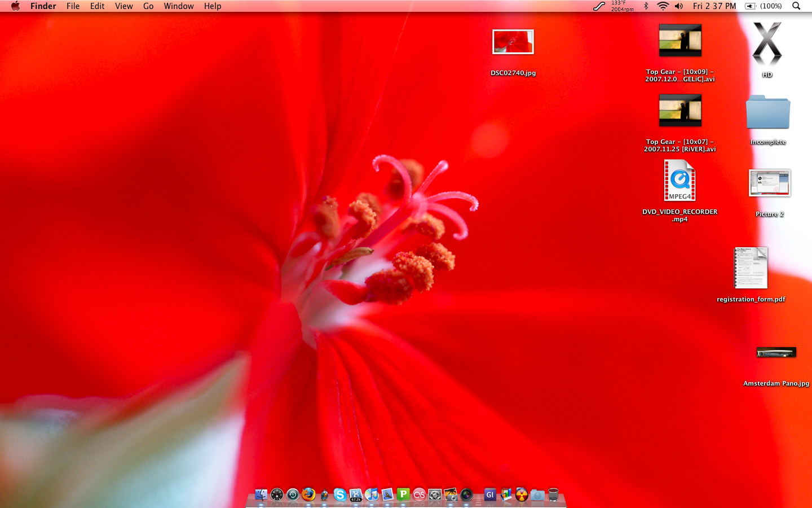Launch Last.fm from the Dock
The width and height of the screenshot is (812, 508).
(x=419, y=495)
